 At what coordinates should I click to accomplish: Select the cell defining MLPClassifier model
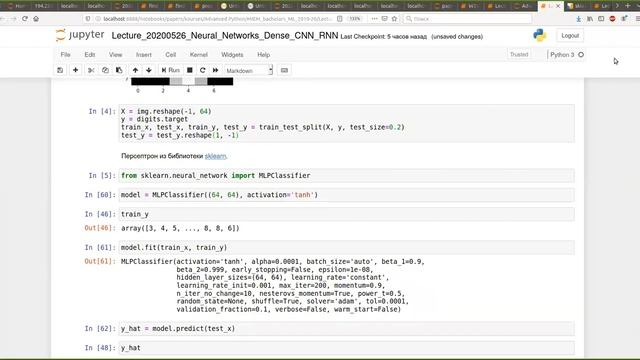(347, 195)
